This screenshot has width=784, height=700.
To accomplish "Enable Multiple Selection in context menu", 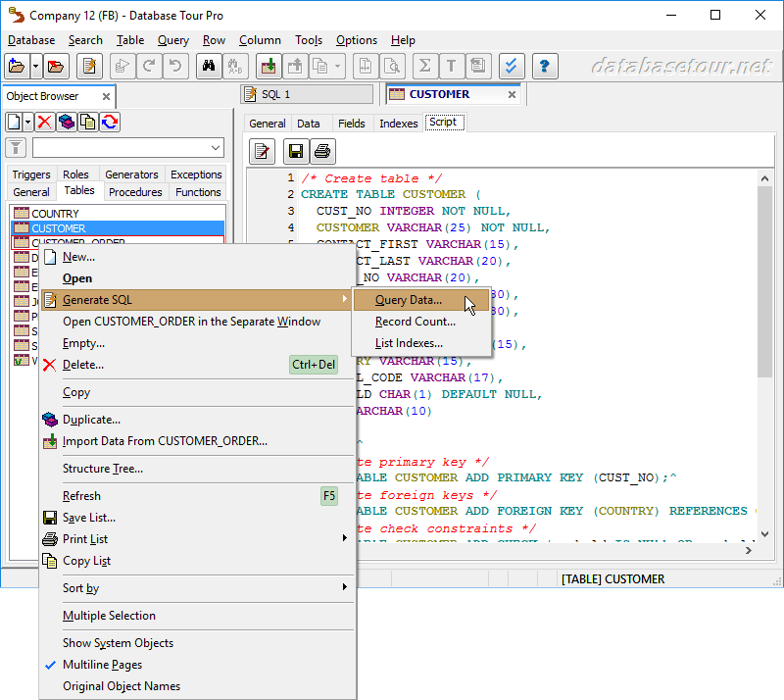I will [109, 616].
